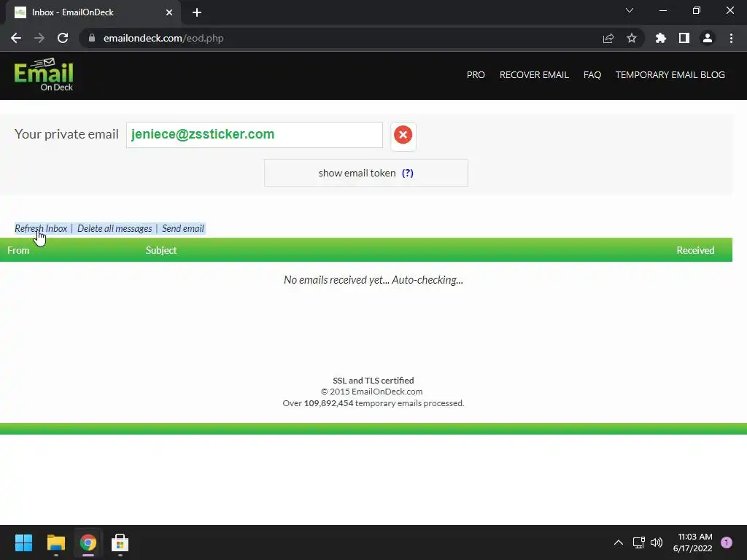
Task: Click the From column header
Action: click(18, 250)
